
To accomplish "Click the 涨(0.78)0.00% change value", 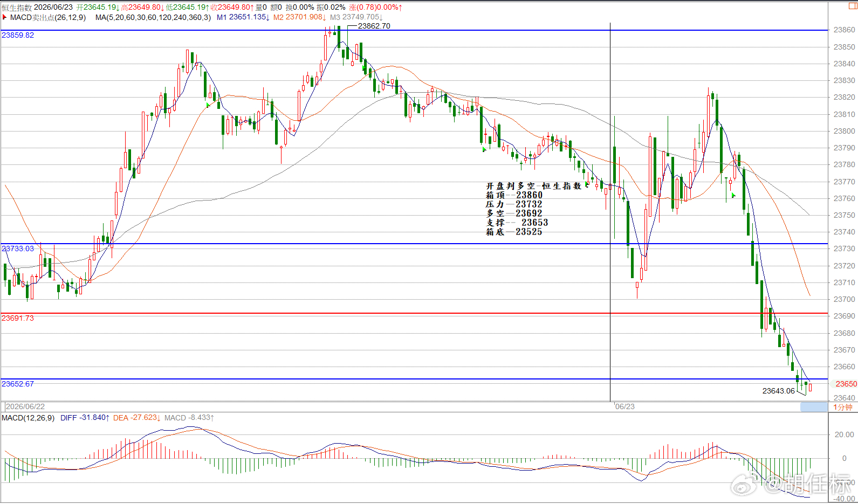I will coord(375,8).
